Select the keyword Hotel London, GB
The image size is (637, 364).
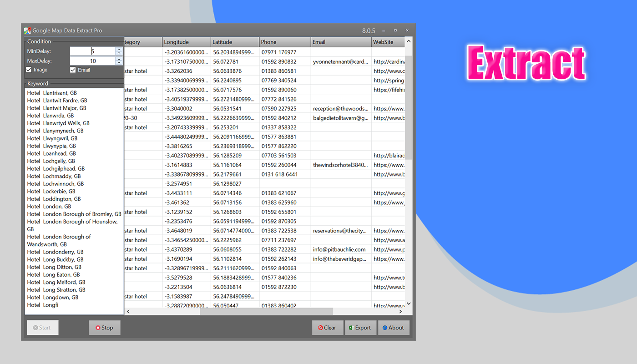click(49, 206)
